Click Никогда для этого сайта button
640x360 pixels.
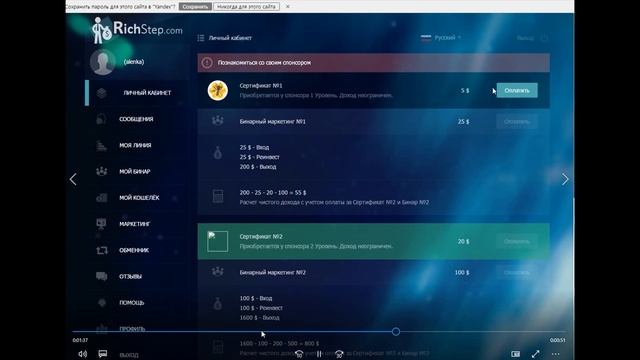pyautogui.click(x=246, y=7)
